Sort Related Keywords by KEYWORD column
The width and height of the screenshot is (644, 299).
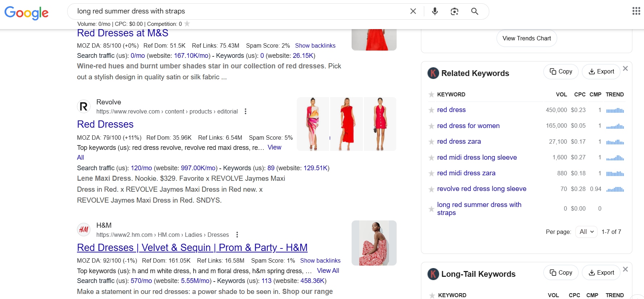pos(451,95)
